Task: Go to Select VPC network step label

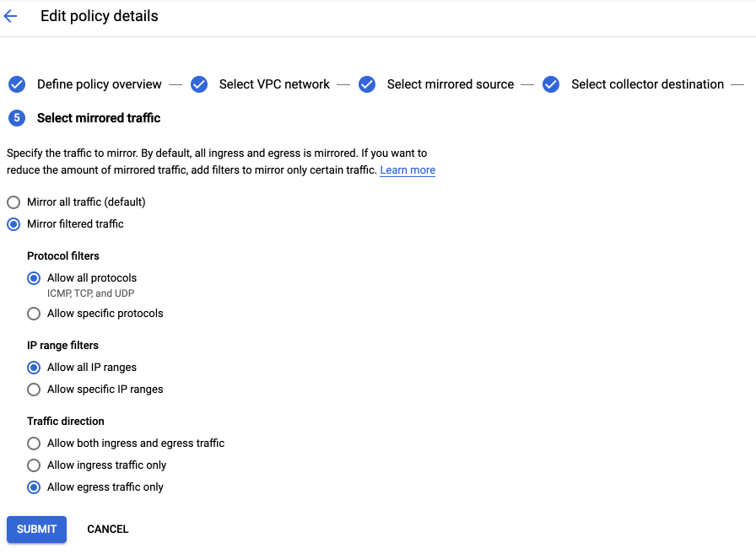Action: pos(274,84)
